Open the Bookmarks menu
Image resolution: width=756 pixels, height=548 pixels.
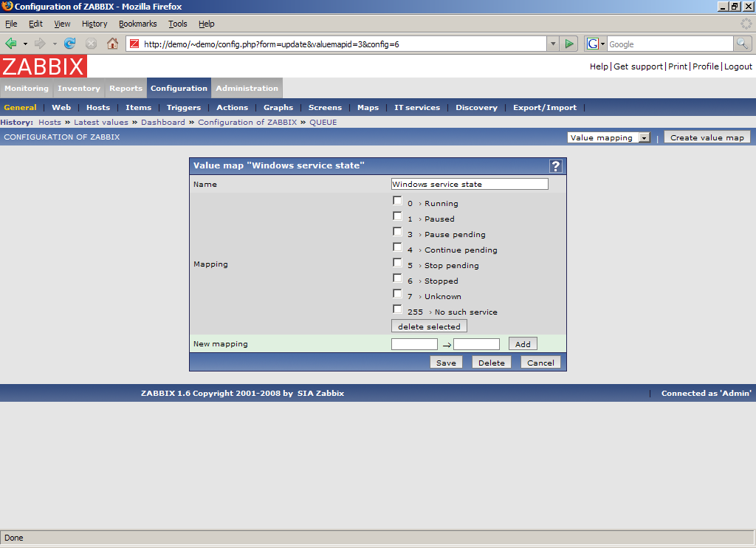pyautogui.click(x=137, y=24)
